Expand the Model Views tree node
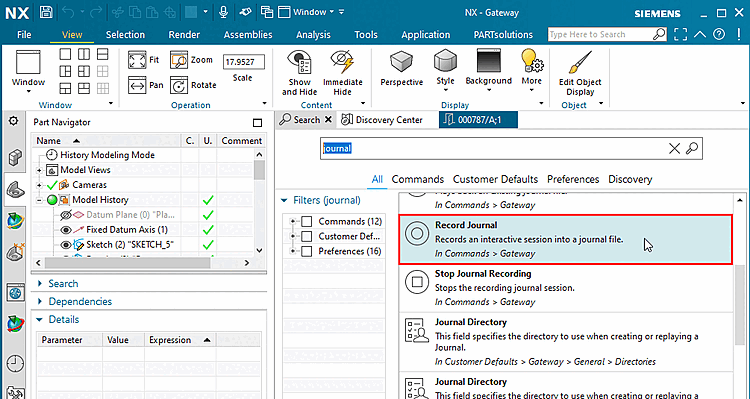 39,170
